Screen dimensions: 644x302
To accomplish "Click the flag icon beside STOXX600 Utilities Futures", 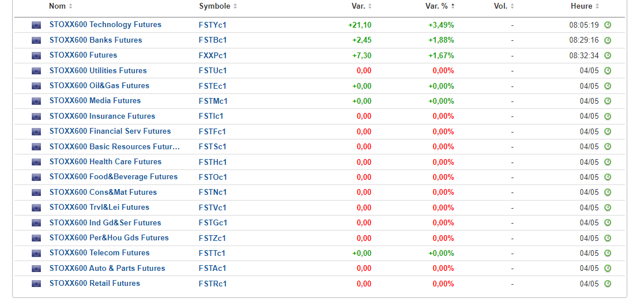I will tap(36, 71).
